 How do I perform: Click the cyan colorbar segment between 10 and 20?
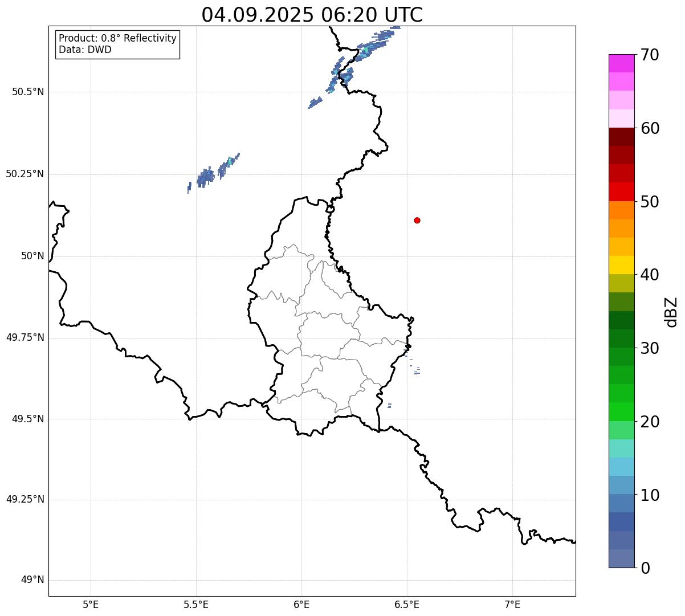[x=621, y=467]
